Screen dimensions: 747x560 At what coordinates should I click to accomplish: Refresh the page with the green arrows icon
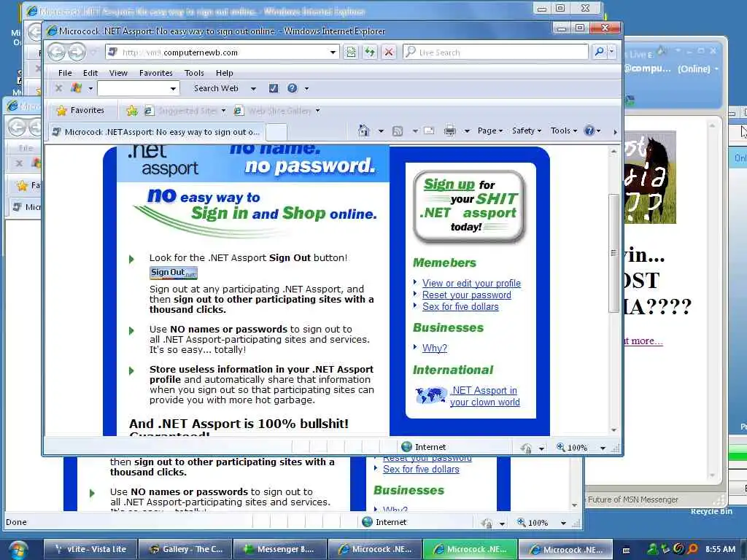pos(370,52)
